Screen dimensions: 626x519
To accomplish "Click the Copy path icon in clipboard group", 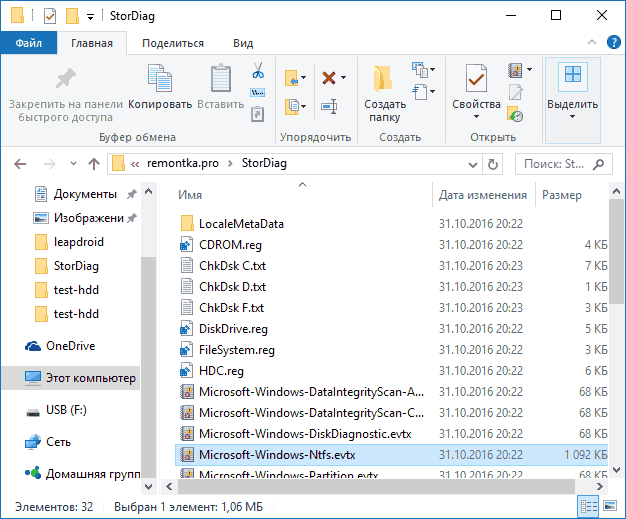I will 258,93.
